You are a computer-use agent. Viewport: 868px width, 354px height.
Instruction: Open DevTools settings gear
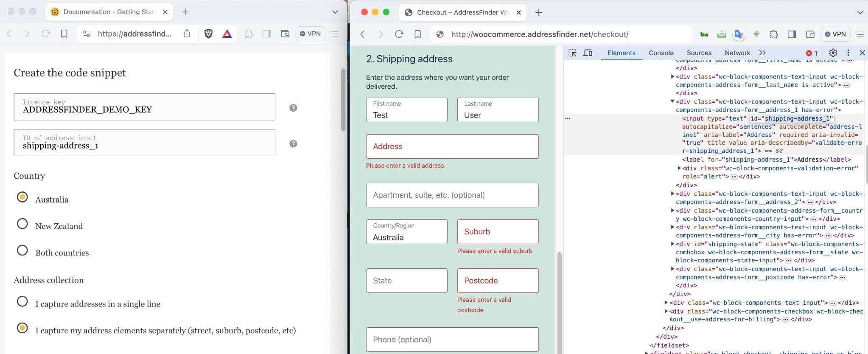click(x=833, y=53)
